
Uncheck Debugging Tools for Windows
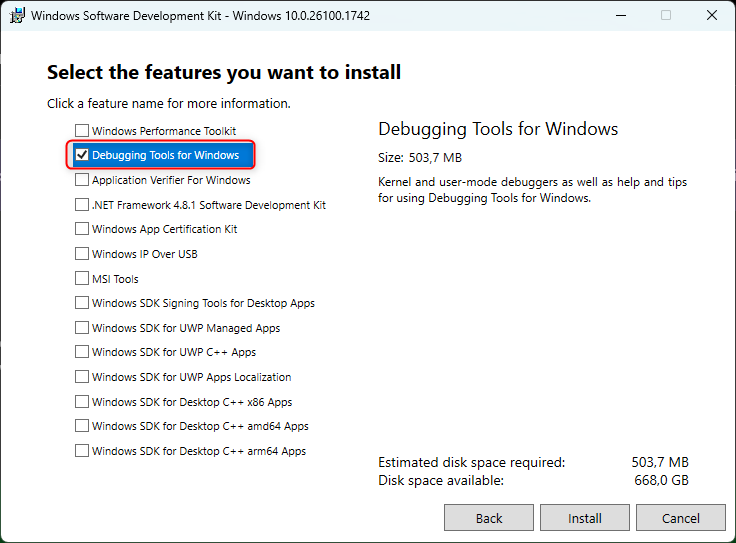tap(82, 154)
